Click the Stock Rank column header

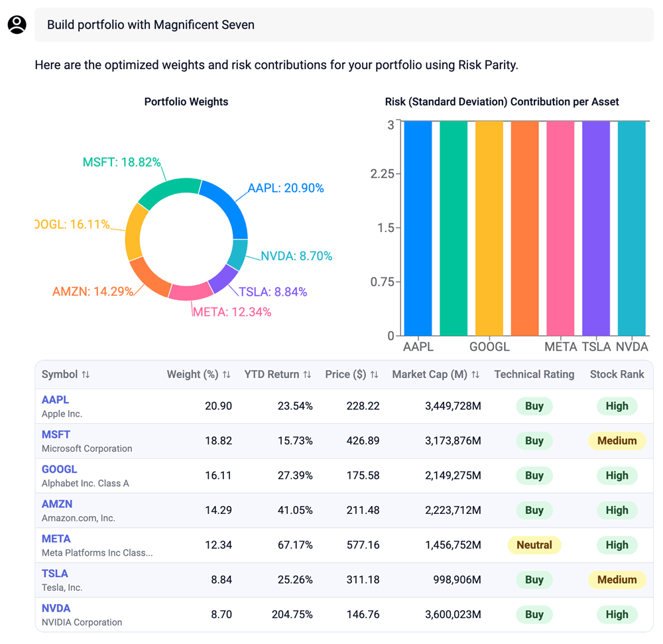pyautogui.click(x=617, y=375)
